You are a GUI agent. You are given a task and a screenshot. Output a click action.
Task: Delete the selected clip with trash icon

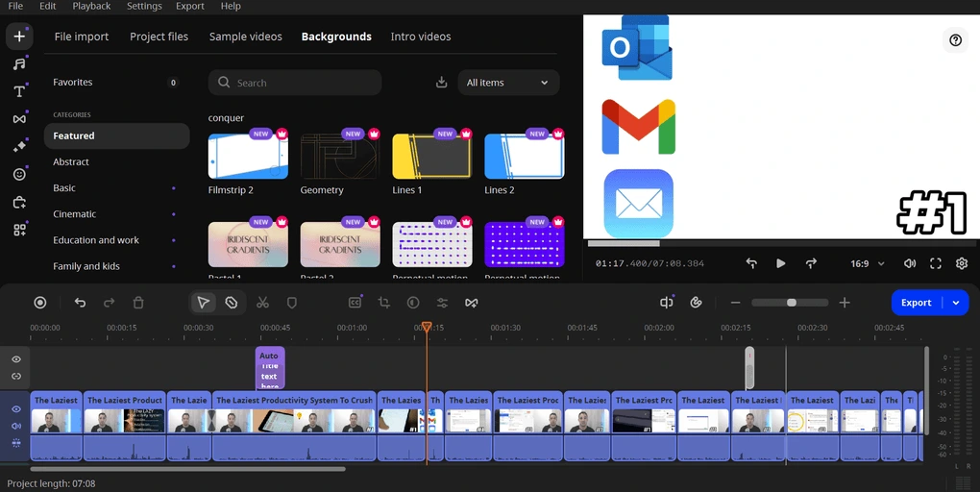click(x=138, y=303)
